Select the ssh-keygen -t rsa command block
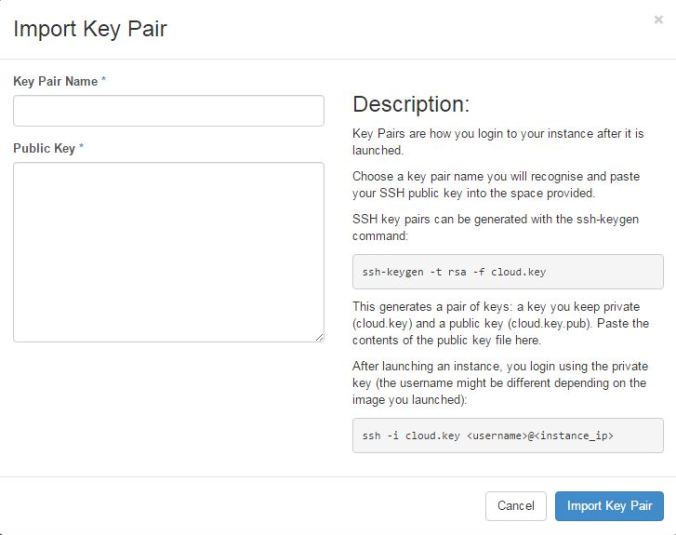Screen dimensions: 676x535 508,272
